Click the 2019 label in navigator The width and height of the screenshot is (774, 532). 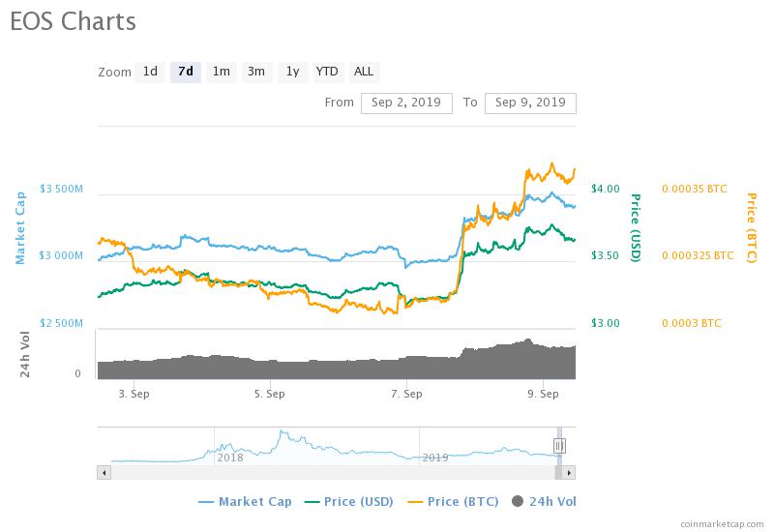[x=435, y=458]
